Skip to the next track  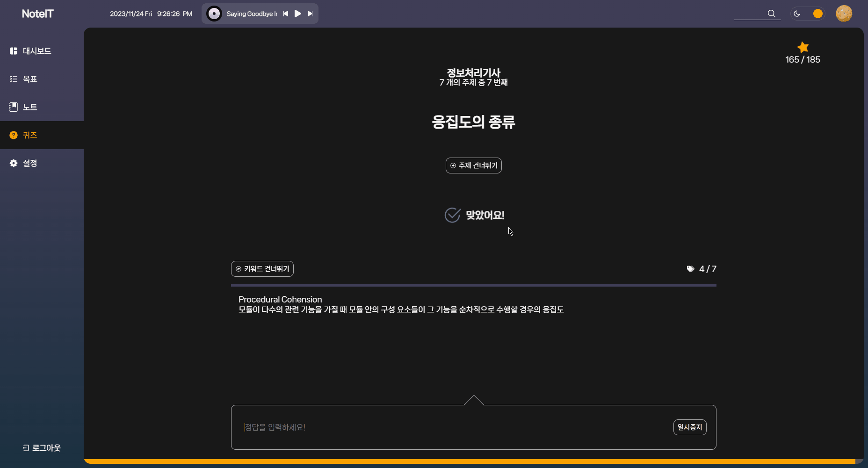point(310,14)
